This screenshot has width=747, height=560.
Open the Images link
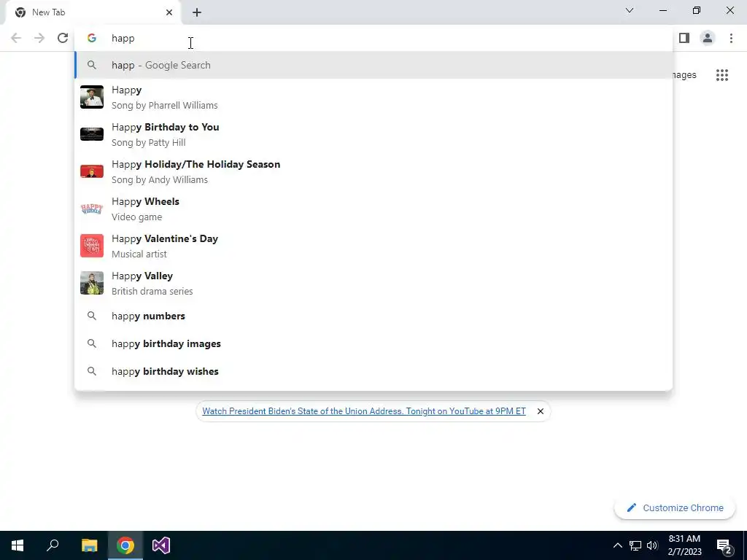point(684,75)
